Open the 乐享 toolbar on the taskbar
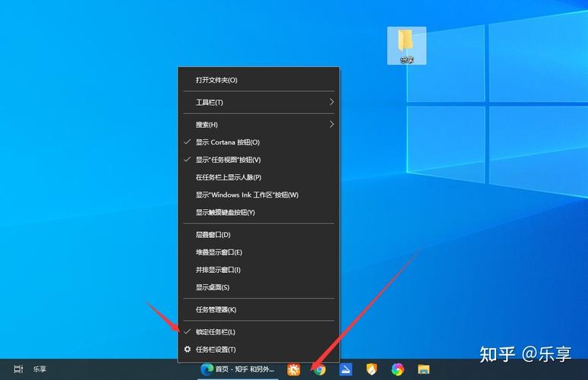The image size is (588, 380). coord(40,369)
